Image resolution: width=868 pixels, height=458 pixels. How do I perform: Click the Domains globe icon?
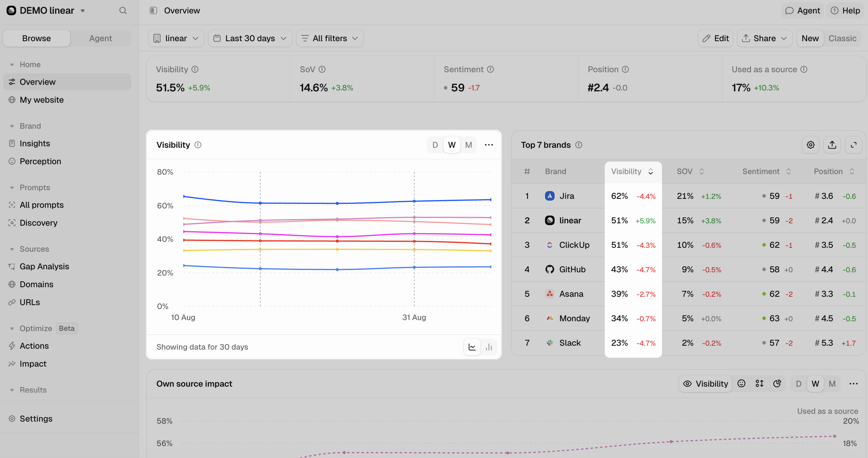point(12,284)
